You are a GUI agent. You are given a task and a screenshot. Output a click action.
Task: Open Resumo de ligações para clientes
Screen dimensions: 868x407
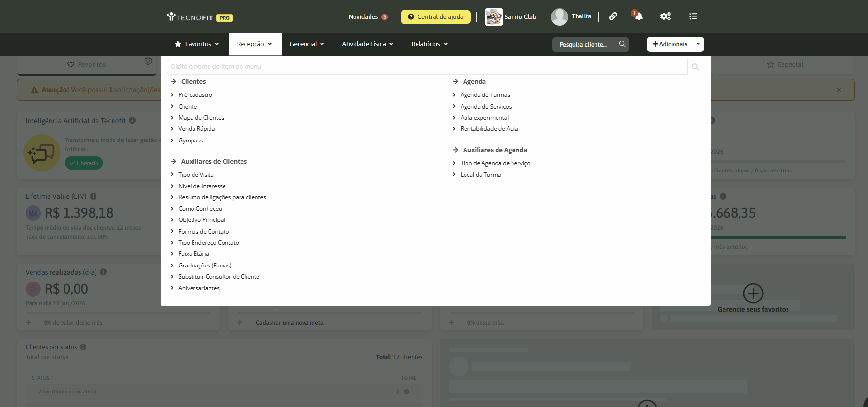pos(222,197)
